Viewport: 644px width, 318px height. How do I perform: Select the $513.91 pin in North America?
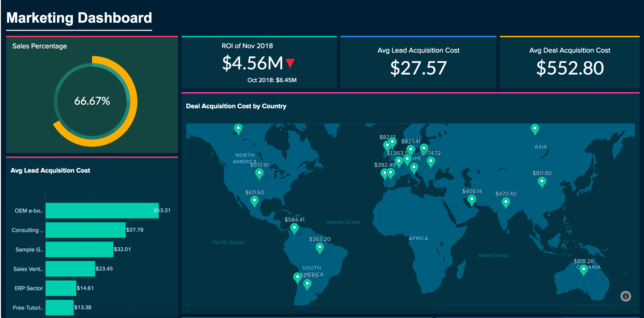tap(259, 173)
